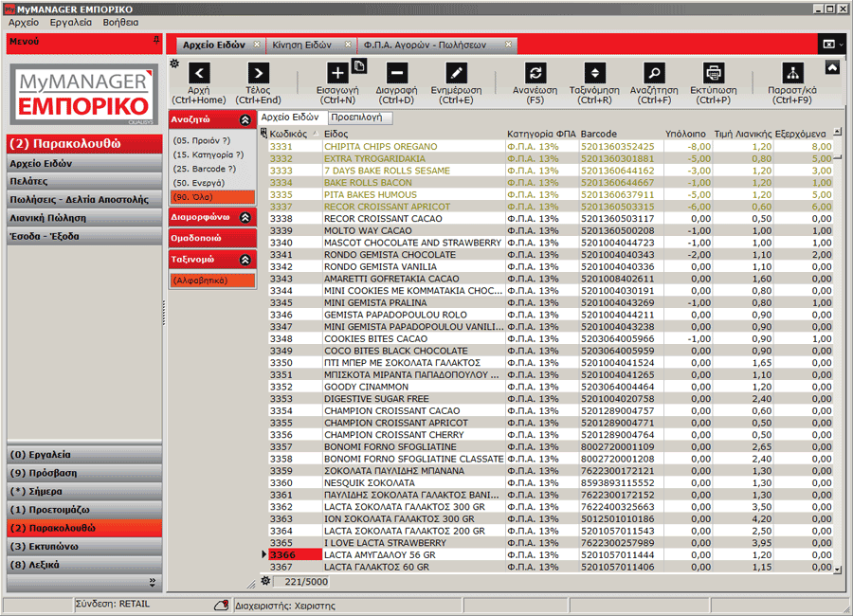Select the (0) Εργαλεία menu group
The width and height of the screenshot is (853, 616).
[x=84, y=454]
